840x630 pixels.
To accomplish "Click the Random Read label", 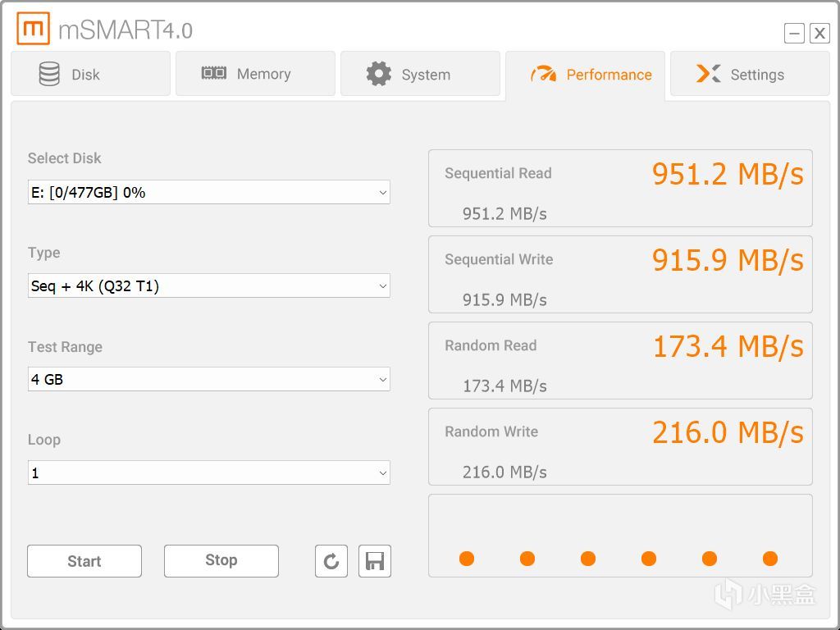I will (491, 345).
